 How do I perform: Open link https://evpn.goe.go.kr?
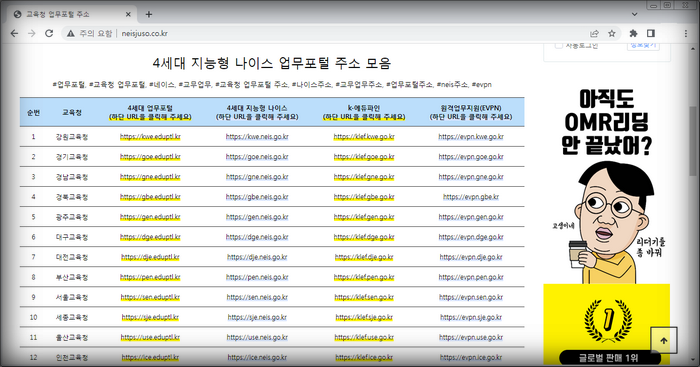[x=471, y=157]
